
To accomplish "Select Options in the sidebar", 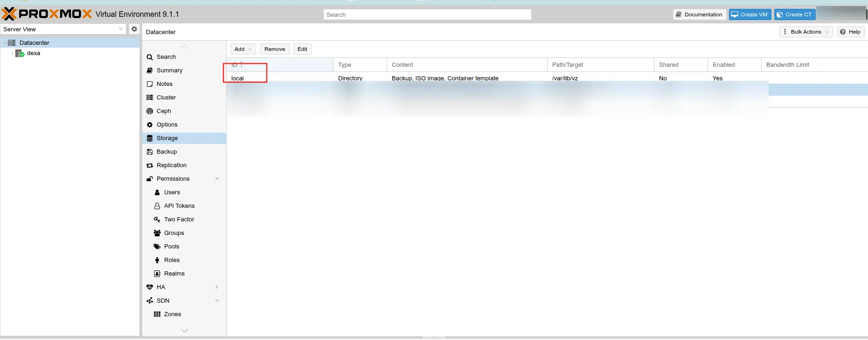I will [167, 125].
